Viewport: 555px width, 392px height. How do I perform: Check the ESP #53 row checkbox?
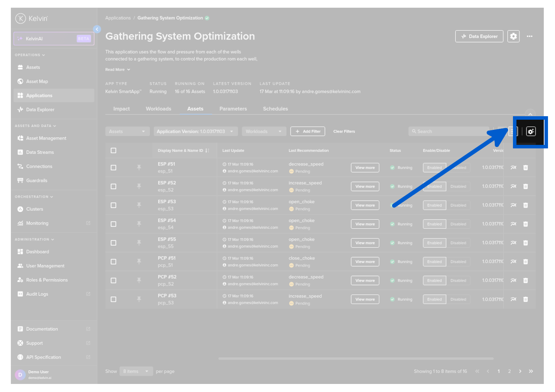pyautogui.click(x=114, y=205)
